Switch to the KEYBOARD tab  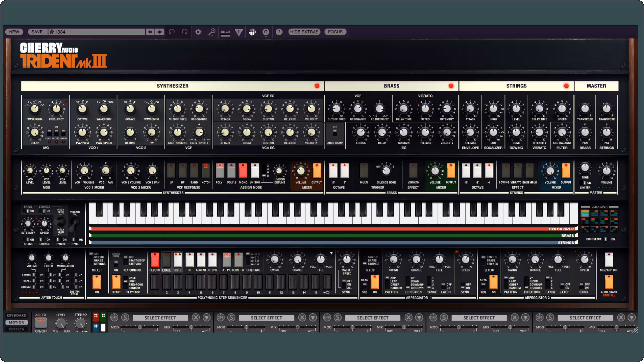[17, 315]
